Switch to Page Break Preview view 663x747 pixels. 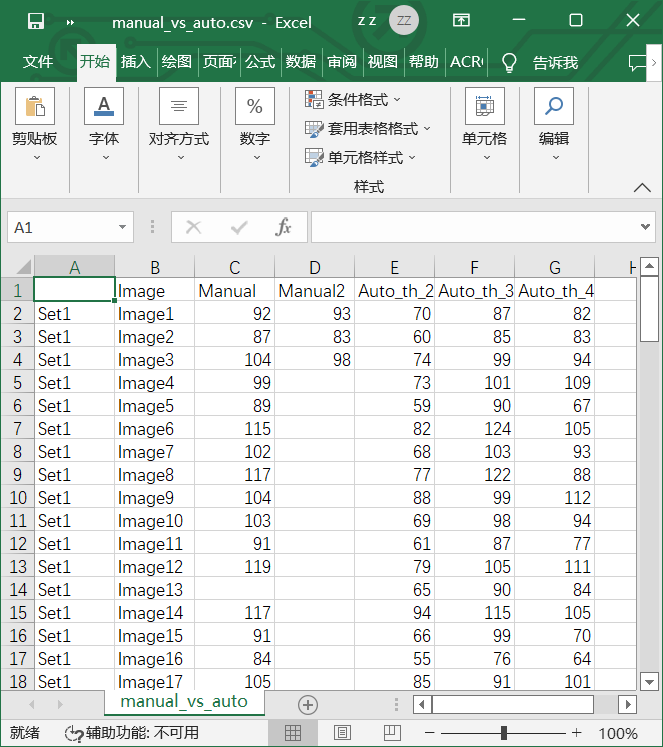pyautogui.click(x=392, y=733)
